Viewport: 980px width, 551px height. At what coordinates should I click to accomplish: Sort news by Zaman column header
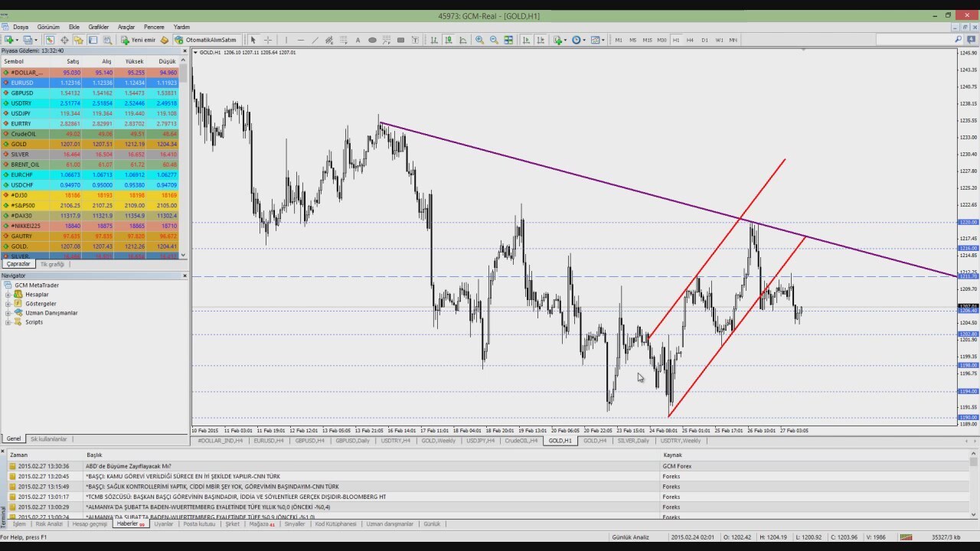(18, 455)
